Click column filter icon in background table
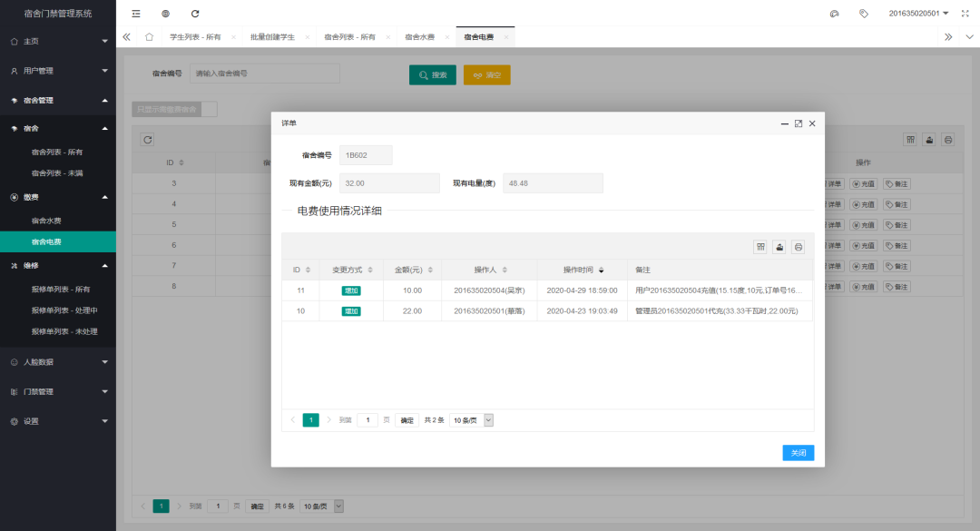This screenshot has height=531, width=980. [911, 140]
